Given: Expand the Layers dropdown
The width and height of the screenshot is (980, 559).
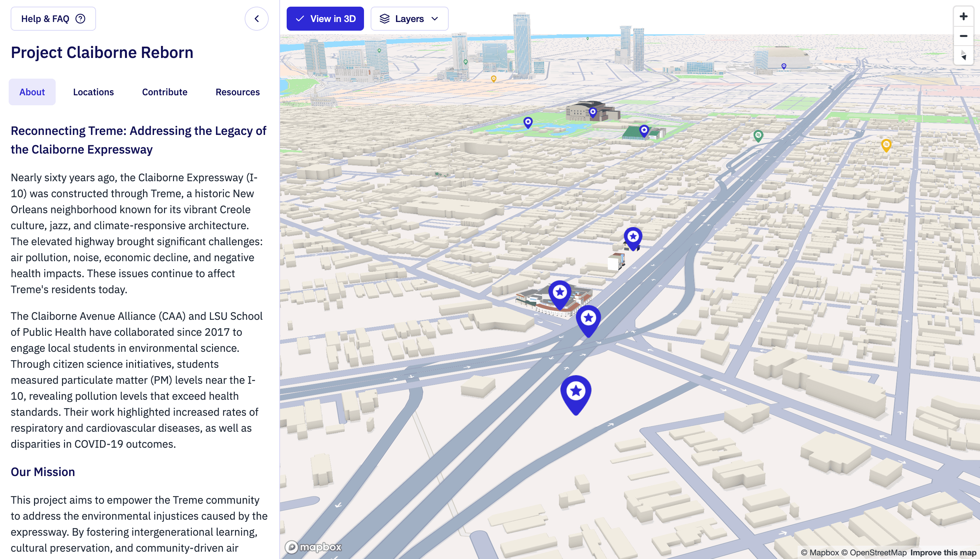Looking at the screenshot, I should (x=409, y=18).
